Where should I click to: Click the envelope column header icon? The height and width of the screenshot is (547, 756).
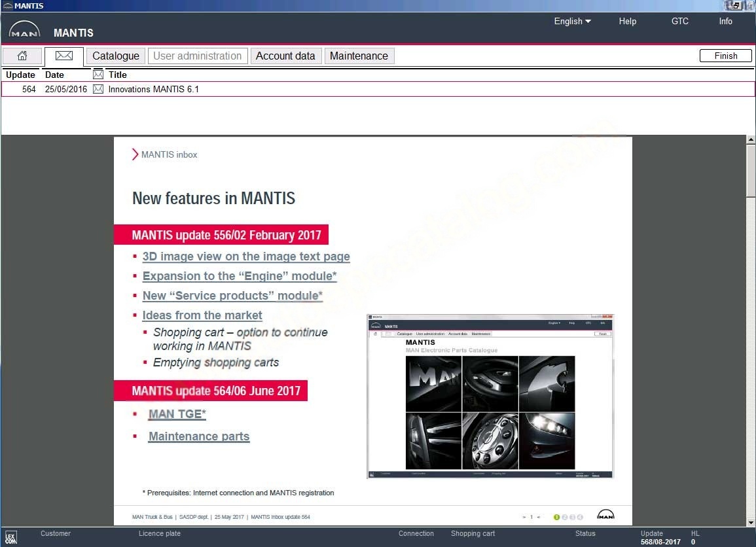point(98,75)
